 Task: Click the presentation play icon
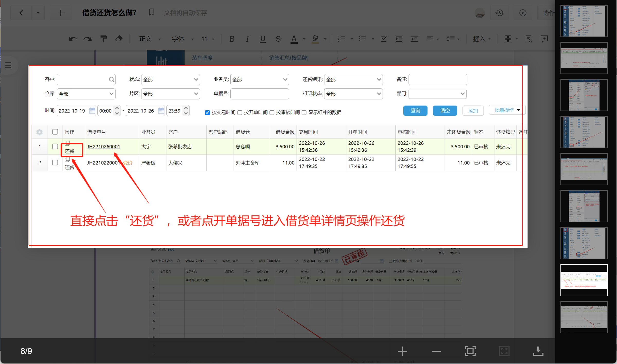click(x=523, y=13)
